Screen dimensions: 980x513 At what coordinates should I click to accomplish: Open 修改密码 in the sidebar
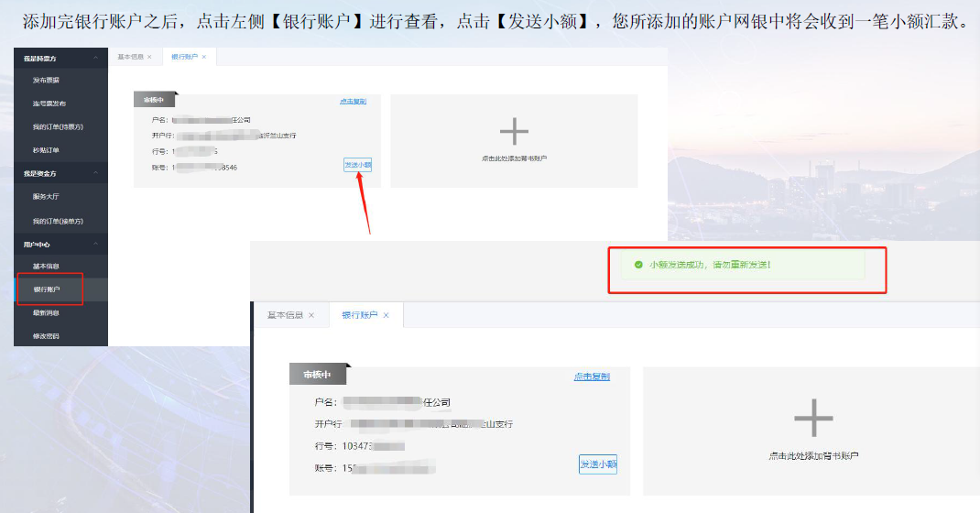(46, 336)
